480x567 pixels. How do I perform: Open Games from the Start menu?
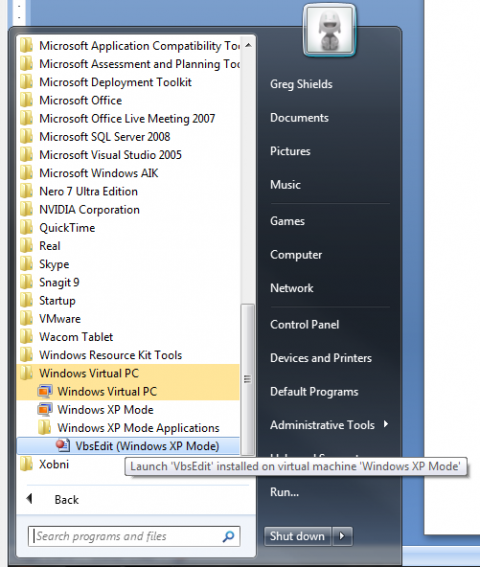(288, 221)
